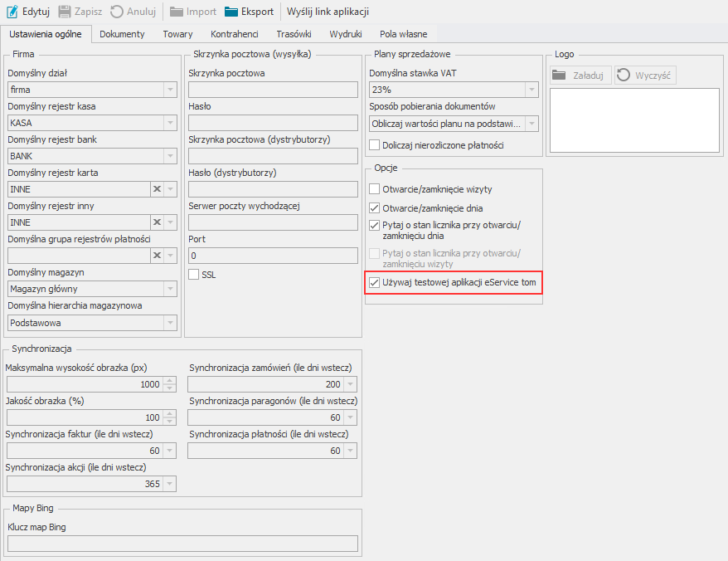Click Wyślij link aplikacji button
Image resolution: width=728 pixels, height=561 pixels.
click(x=328, y=12)
